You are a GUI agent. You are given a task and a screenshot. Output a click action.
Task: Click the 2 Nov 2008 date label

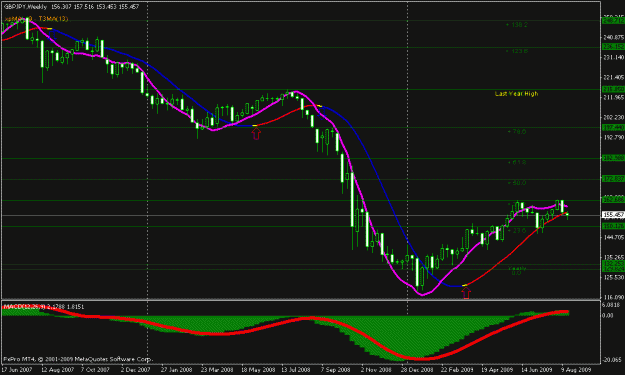click(x=376, y=370)
